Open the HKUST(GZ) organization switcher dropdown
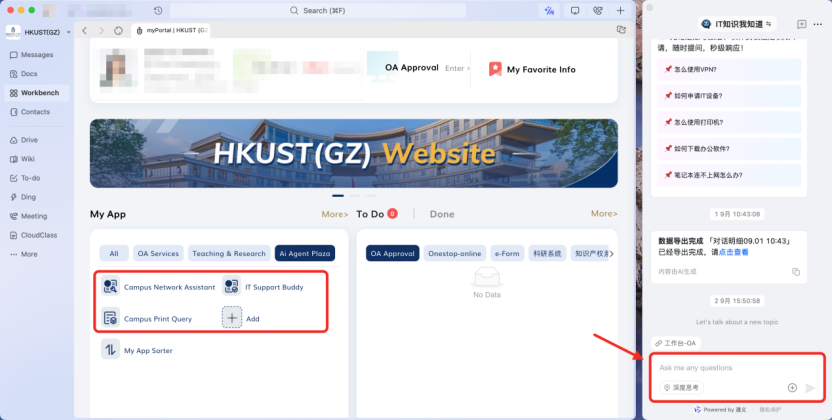Viewport: 832px width, 420px height. coord(38,32)
